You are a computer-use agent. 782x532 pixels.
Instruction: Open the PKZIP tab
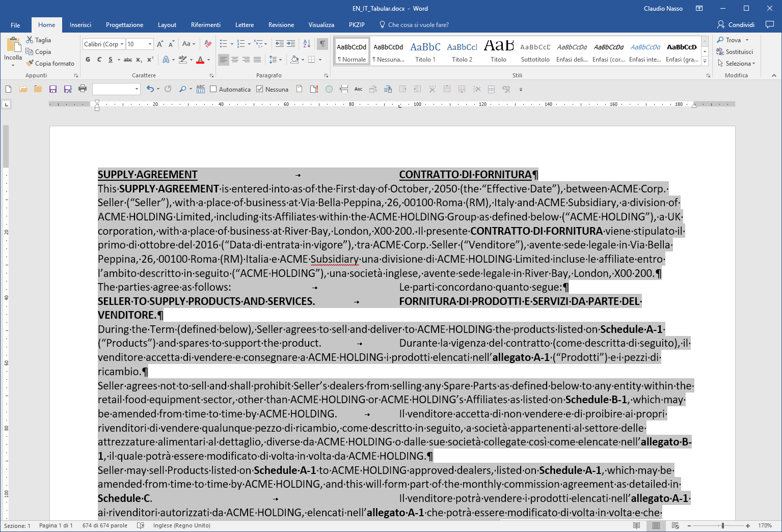click(x=357, y=24)
